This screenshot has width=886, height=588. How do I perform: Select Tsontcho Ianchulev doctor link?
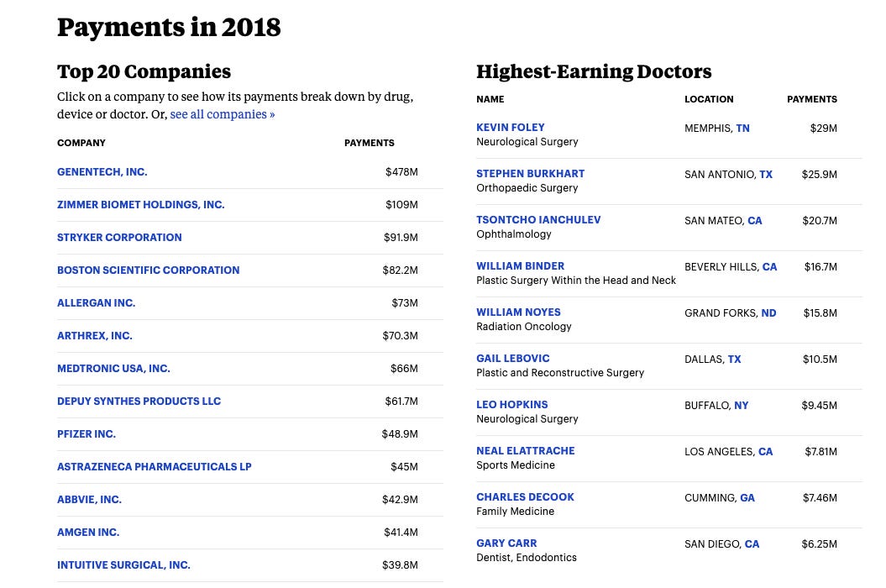coord(538,220)
